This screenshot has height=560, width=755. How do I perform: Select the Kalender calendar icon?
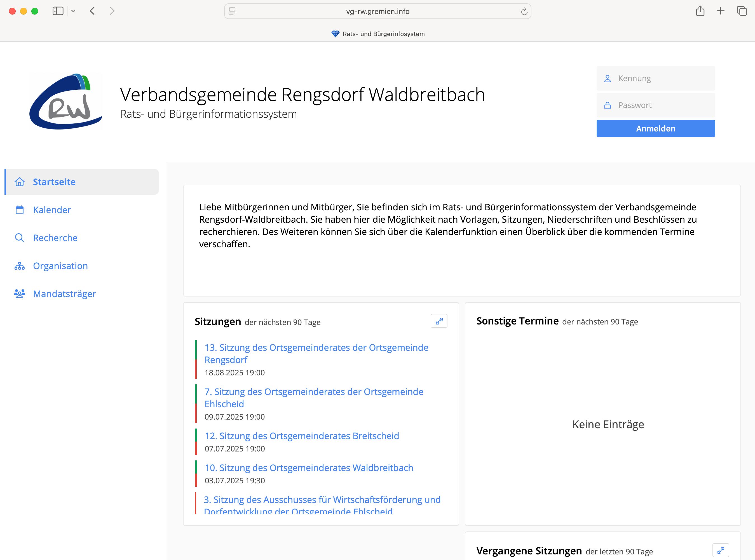(20, 210)
